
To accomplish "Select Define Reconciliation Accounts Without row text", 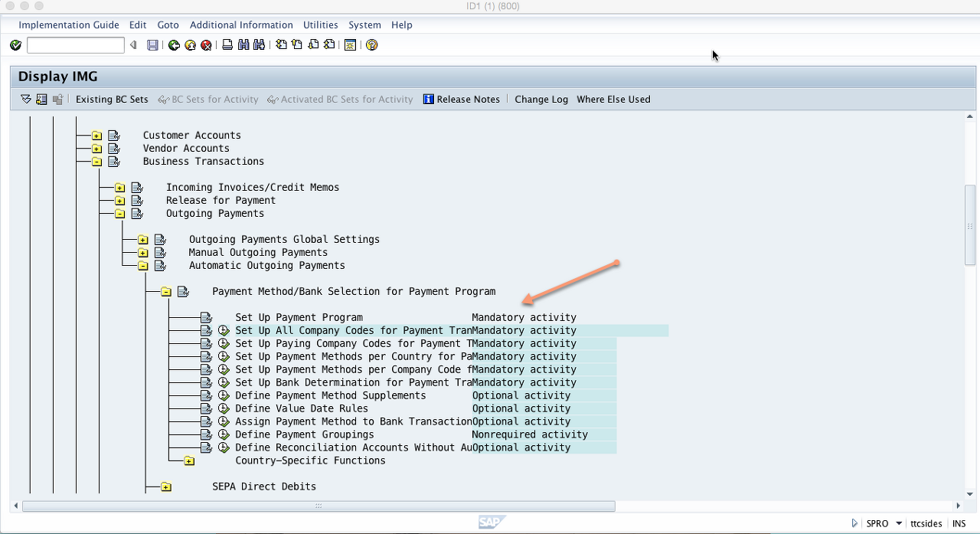I will pos(353,447).
